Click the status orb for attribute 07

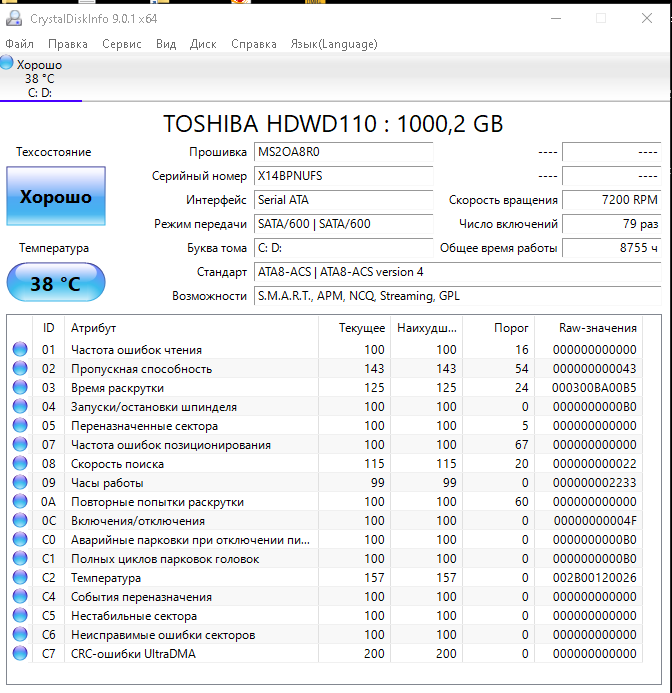[20, 444]
